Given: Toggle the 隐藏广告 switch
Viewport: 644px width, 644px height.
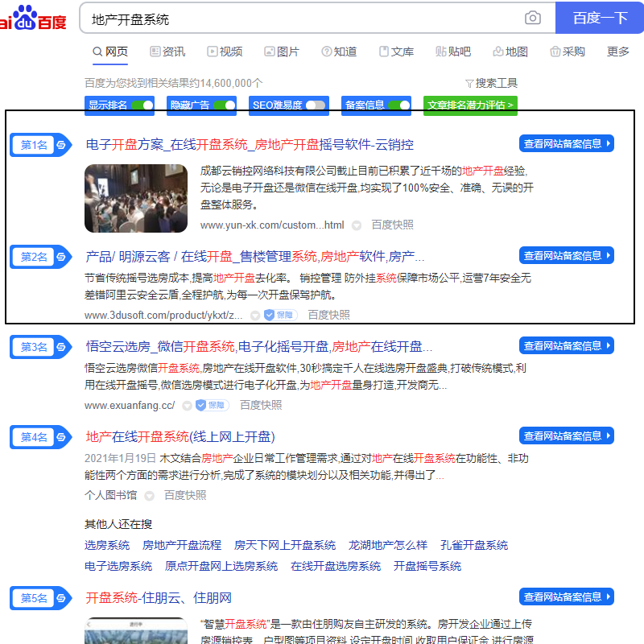Looking at the screenshot, I should (x=225, y=105).
